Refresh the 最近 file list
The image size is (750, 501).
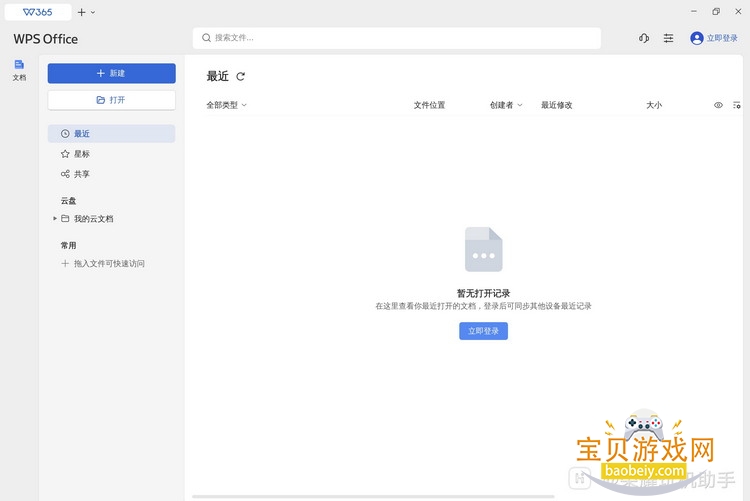point(241,76)
